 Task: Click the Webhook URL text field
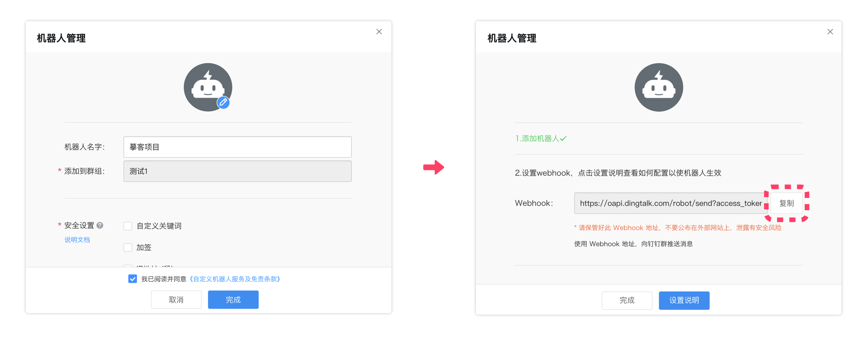pyautogui.click(x=670, y=203)
